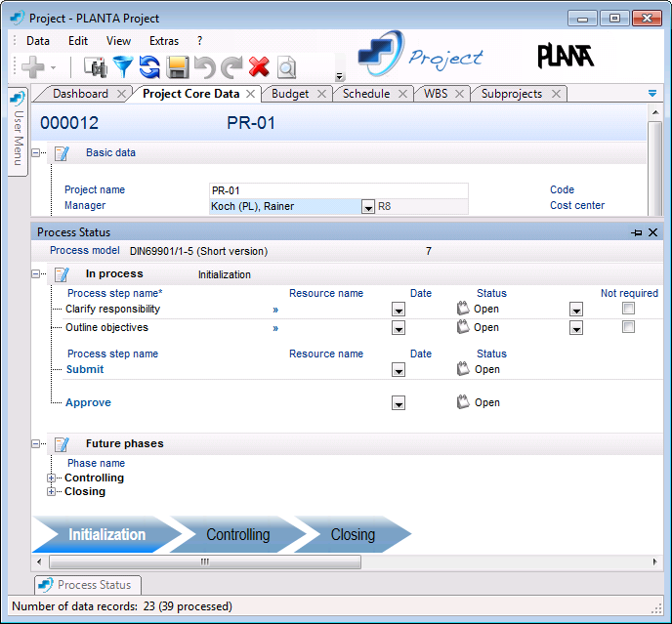Click the Redo arrow icon
Viewport: 672px width, 624px height.
click(231, 67)
